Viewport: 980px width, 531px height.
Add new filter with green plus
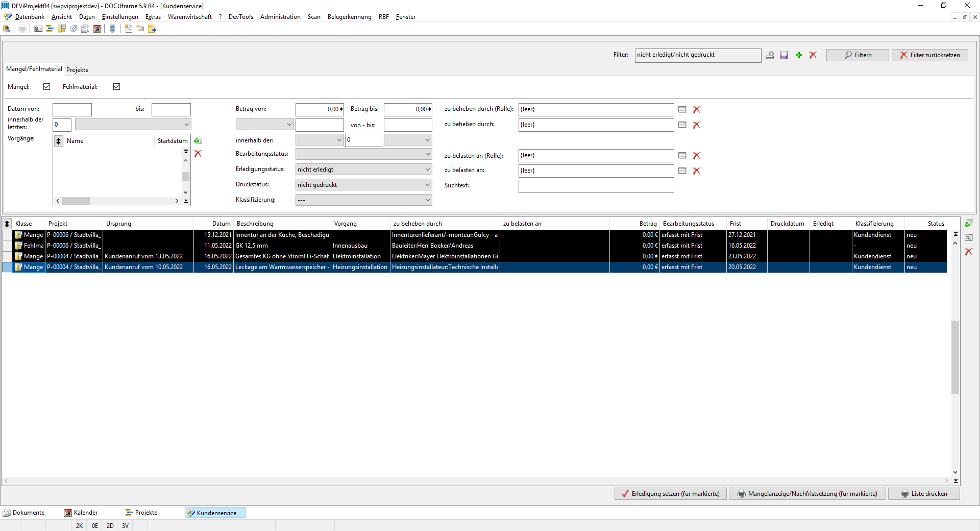(799, 55)
